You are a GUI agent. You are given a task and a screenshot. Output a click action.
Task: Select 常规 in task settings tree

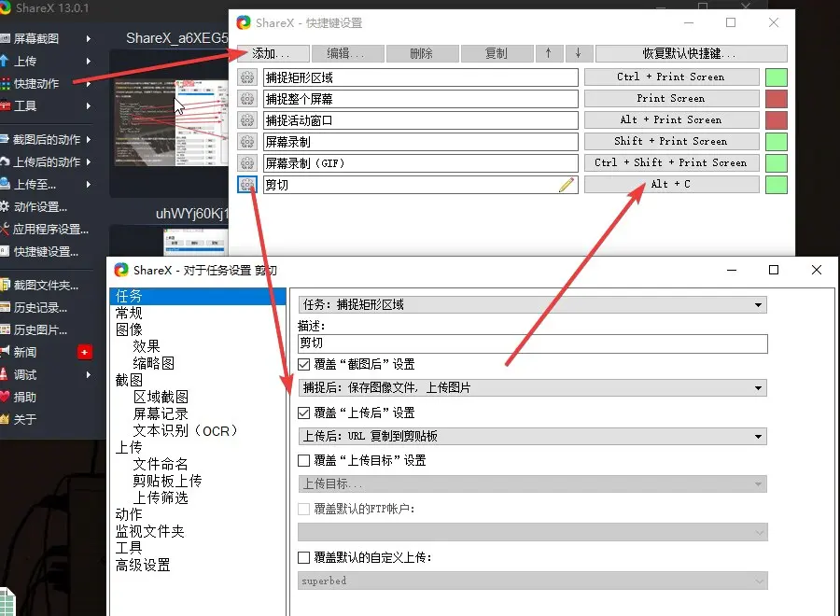click(129, 313)
